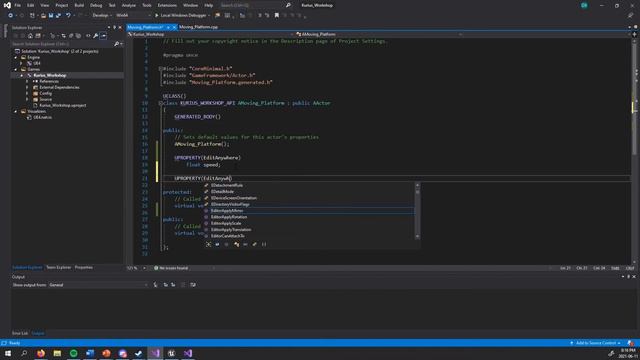Open the Win64 platform dropdown
640x360 pixels.
tap(133, 16)
